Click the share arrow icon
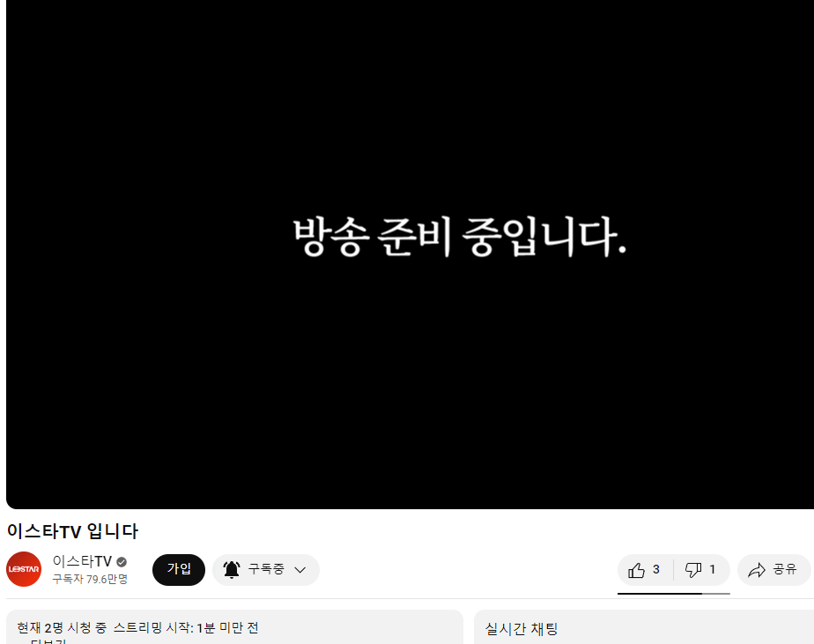The height and width of the screenshot is (644, 814). pyautogui.click(x=757, y=570)
